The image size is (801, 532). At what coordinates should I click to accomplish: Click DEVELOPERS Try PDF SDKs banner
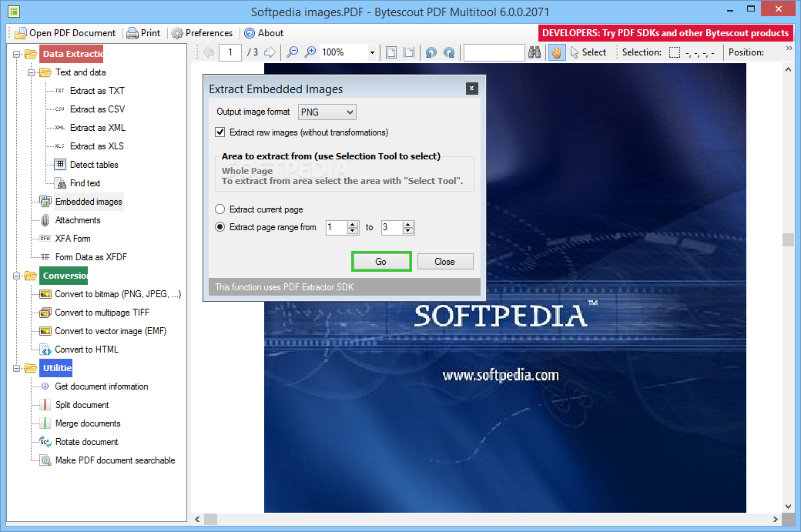point(665,33)
